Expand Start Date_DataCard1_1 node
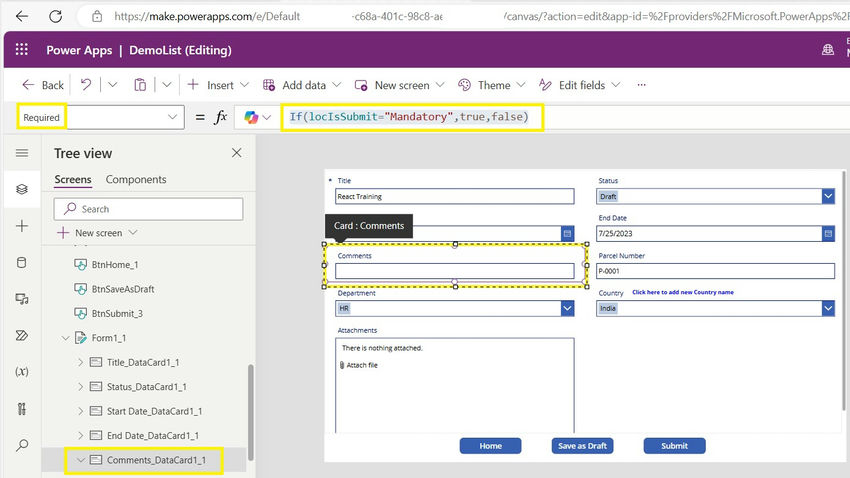This screenshot has height=478, width=850. pyautogui.click(x=80, y=411)
